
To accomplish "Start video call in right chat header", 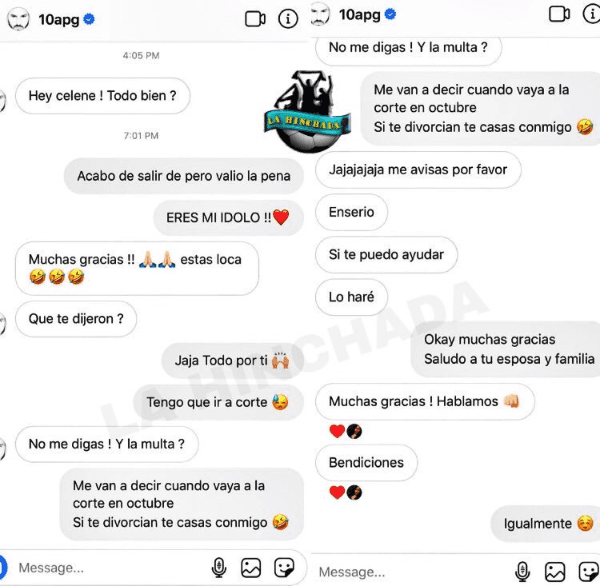I will point(559,14).
